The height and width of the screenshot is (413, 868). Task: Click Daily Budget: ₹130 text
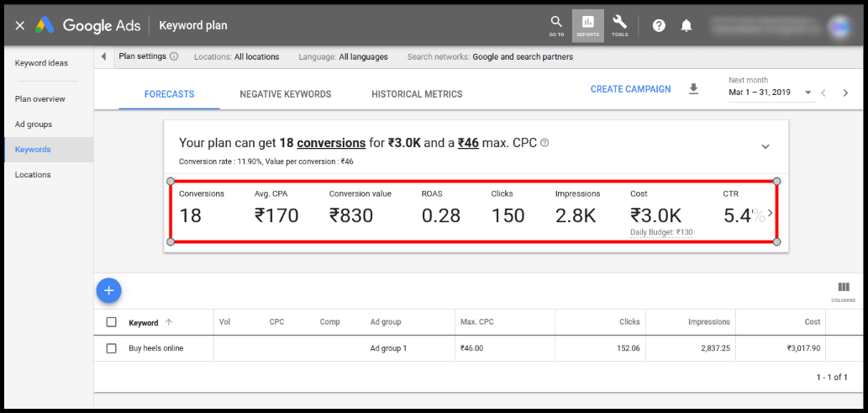click(661, 232)
